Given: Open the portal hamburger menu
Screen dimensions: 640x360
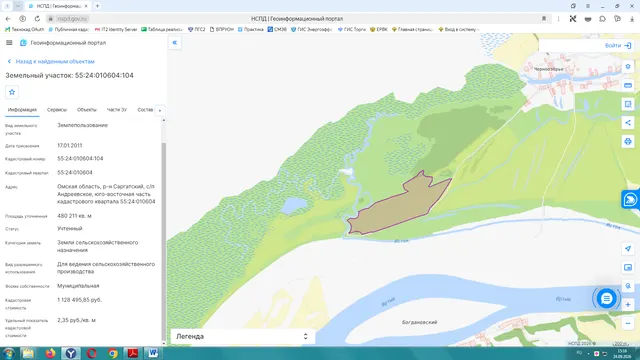Looking at the screenshot, I should [9, 42].
